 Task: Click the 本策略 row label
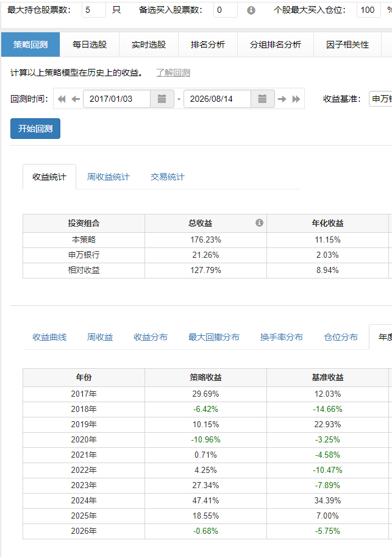point(84,239)
